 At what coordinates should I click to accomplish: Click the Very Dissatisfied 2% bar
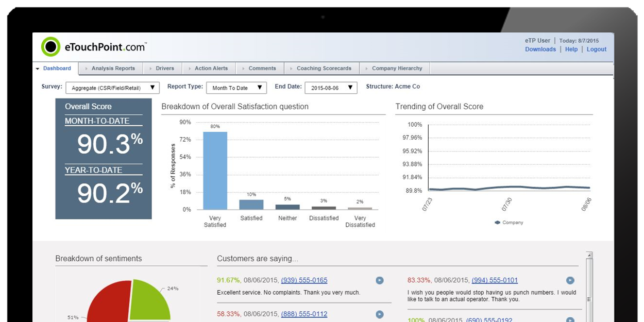pos(360,209)
